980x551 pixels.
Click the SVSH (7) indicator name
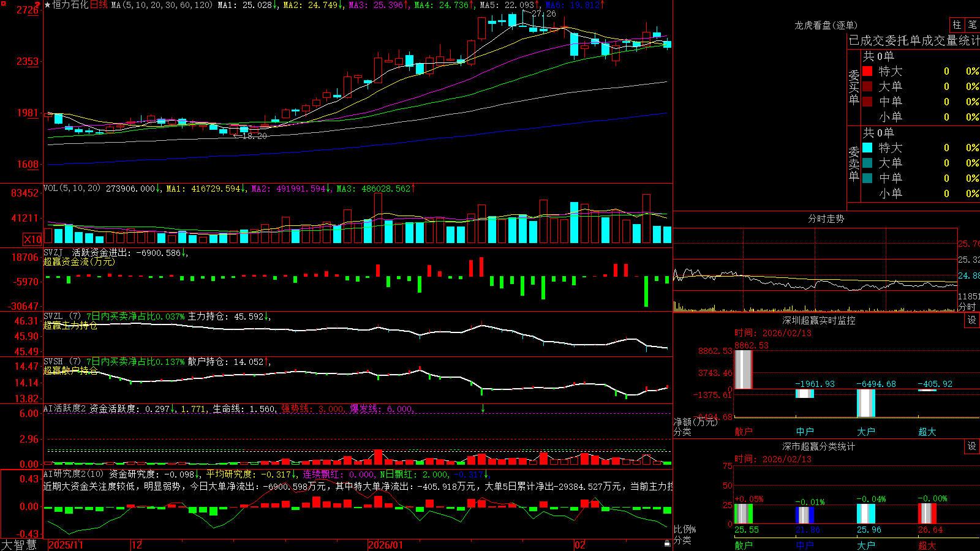[x=62, y=362]
